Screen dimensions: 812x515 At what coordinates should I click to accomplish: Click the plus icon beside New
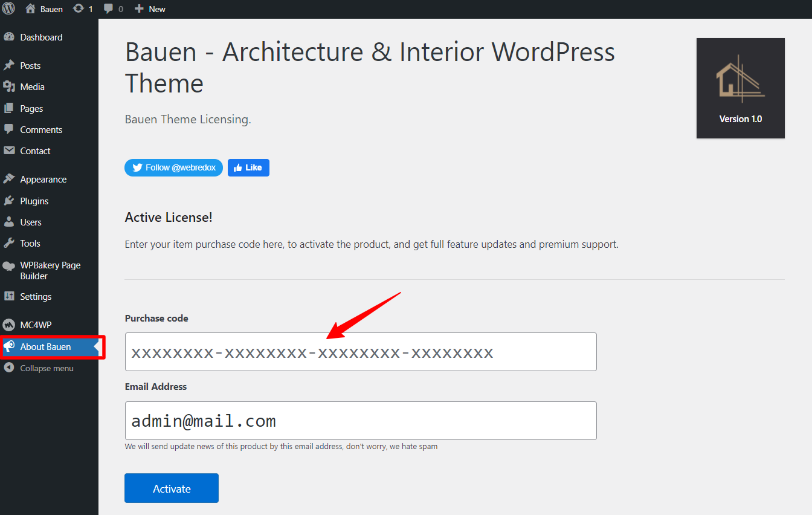139,9
